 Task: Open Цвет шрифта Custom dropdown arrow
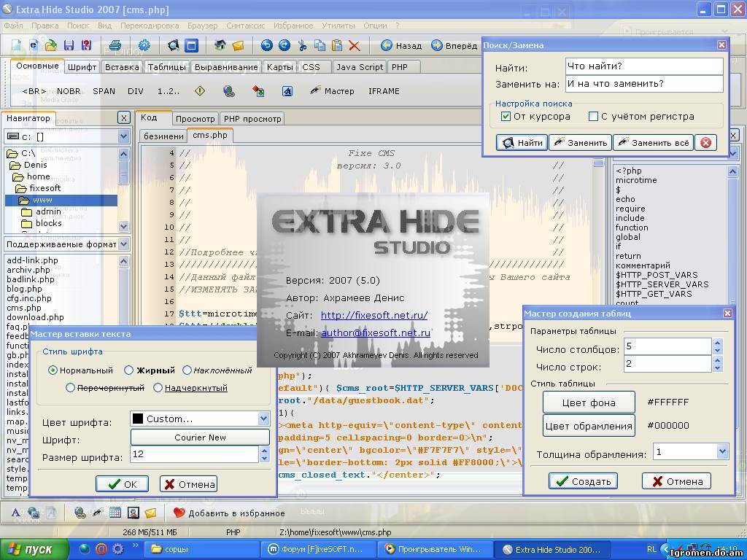263,419
